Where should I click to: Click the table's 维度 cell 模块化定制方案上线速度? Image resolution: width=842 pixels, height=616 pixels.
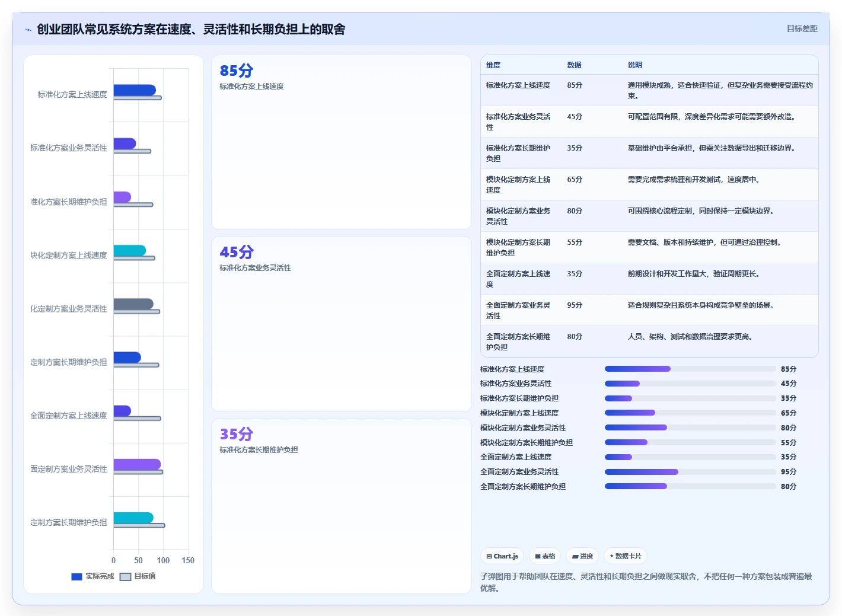coord(518,185)
